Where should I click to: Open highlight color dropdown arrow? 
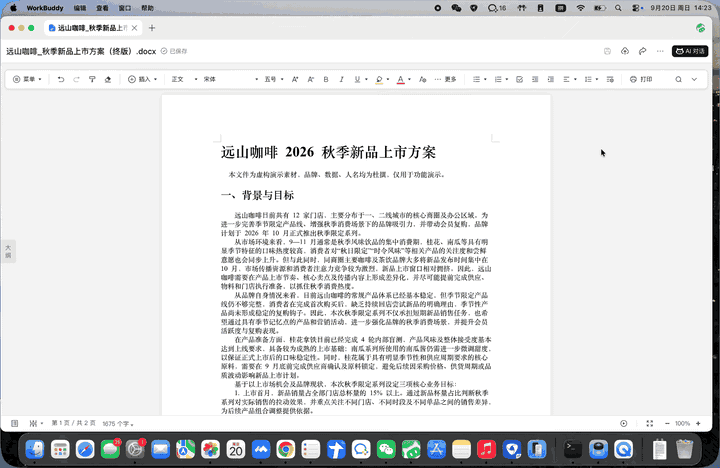(388, 79)
